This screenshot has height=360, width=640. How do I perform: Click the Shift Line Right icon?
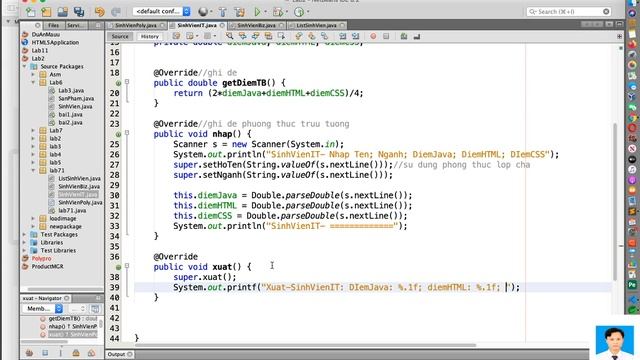(356, 36)
